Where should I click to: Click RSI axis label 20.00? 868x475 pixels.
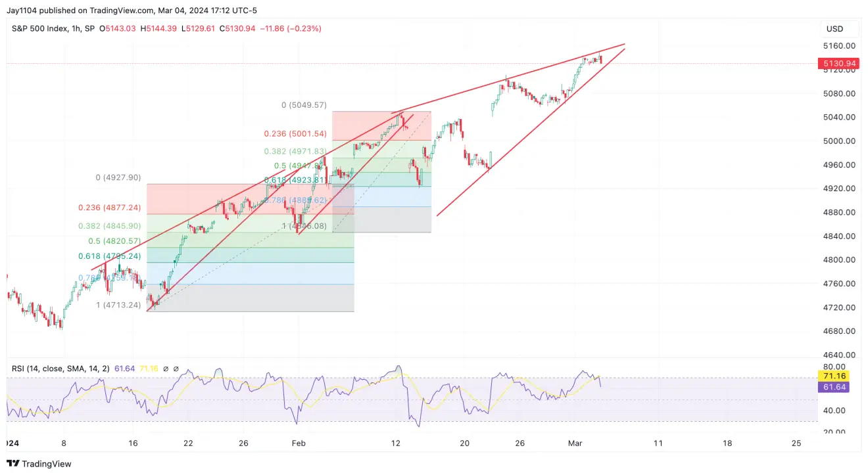[834, 432]
